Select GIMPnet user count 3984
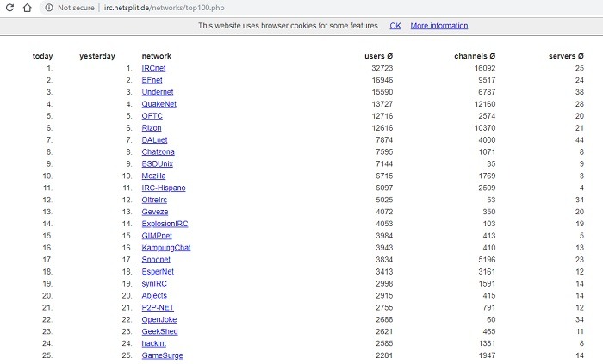This screenshot has width=603, height=364. click(384, 236)
